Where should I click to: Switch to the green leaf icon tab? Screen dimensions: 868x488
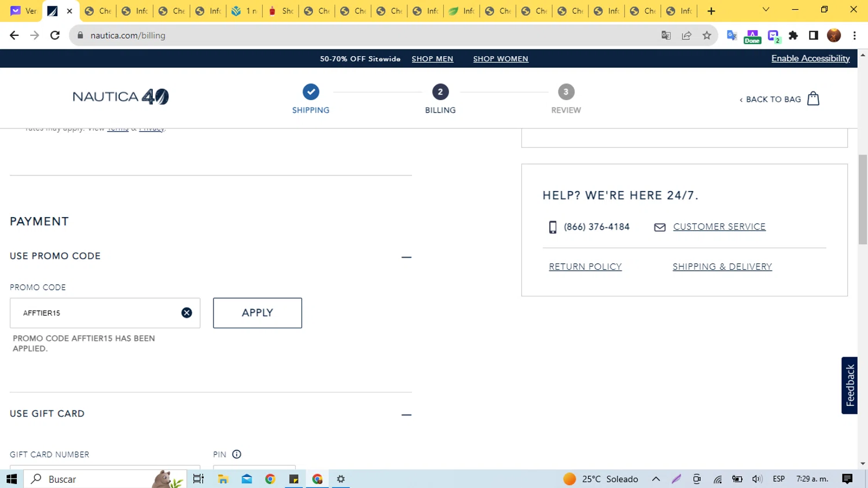pos(461,11)
